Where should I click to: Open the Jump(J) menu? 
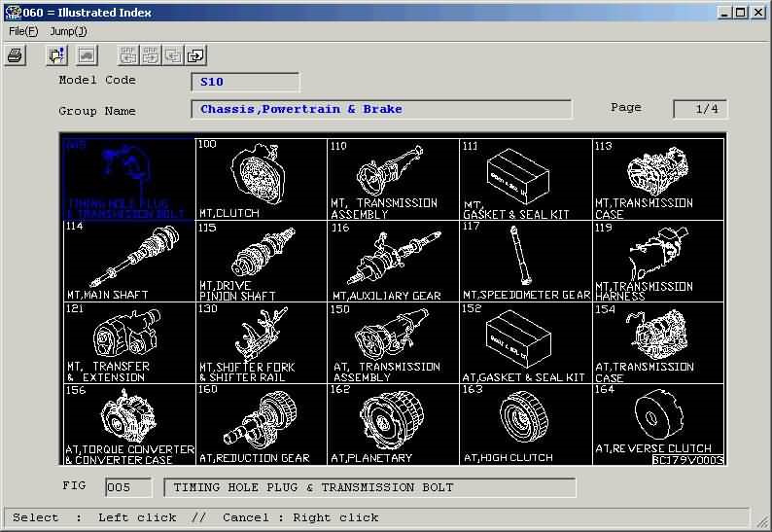[x=68, y=31]
